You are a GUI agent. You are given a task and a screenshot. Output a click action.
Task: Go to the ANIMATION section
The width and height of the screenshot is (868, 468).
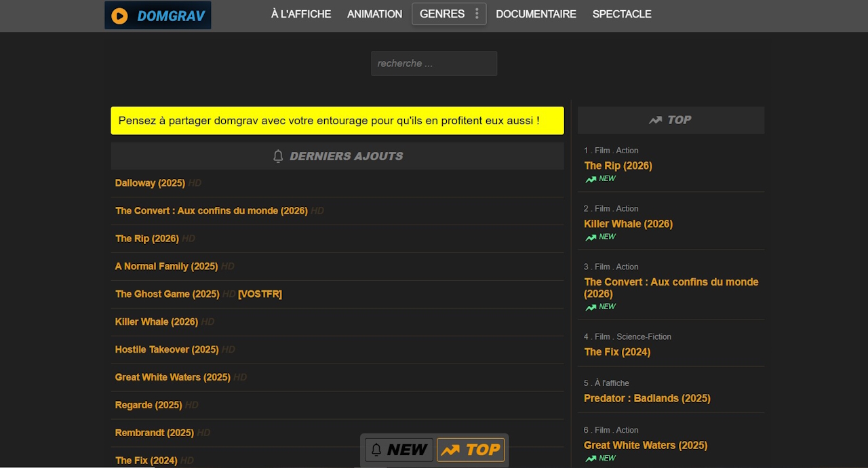(x=374, y=14)
